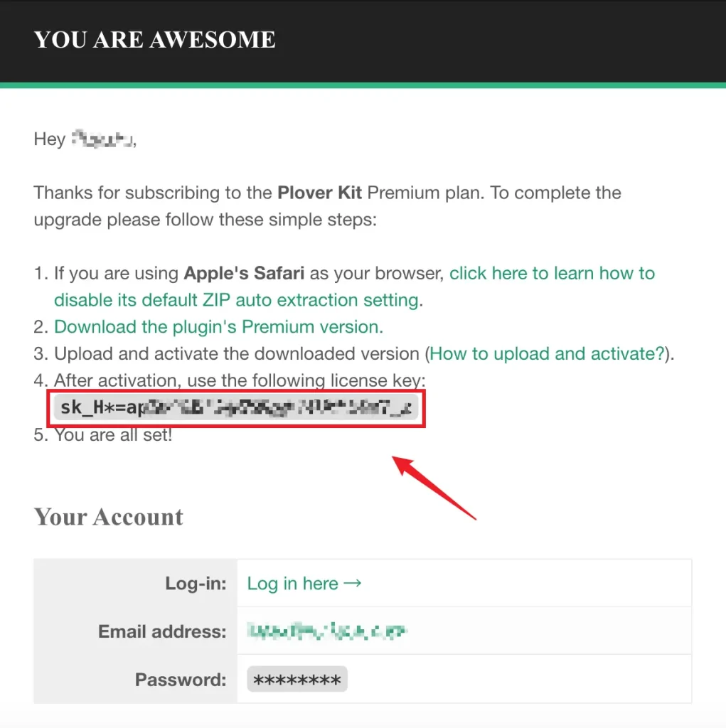Click the Password row label
The height and width of the screenshot is (728, 726).
tap(181, 680)
